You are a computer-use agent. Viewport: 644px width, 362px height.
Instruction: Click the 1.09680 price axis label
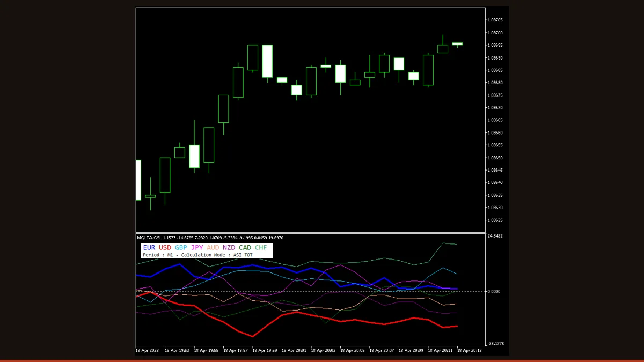495,83
